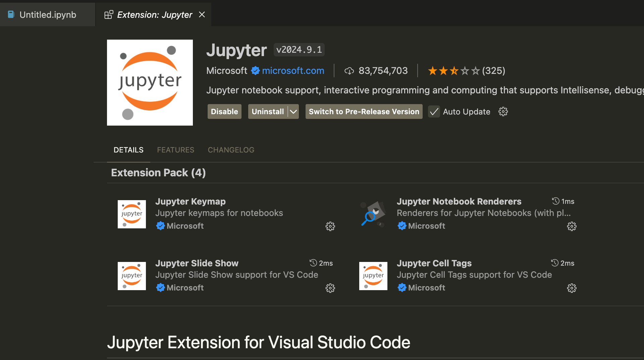This screenshot has width=644, height=360.
Task: Uninstall the Jupyter extension
Action: click(x=268, y=111)
